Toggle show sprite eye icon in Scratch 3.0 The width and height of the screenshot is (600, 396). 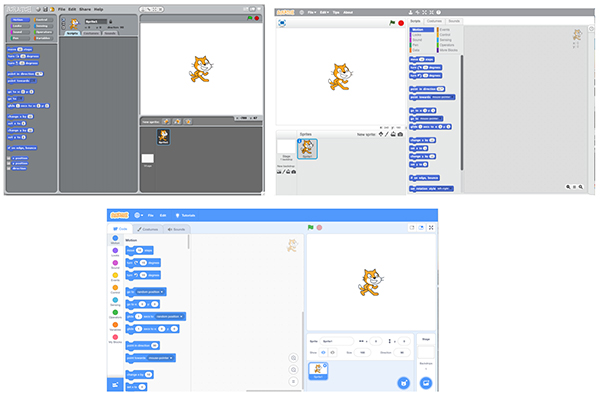(323, 352)
